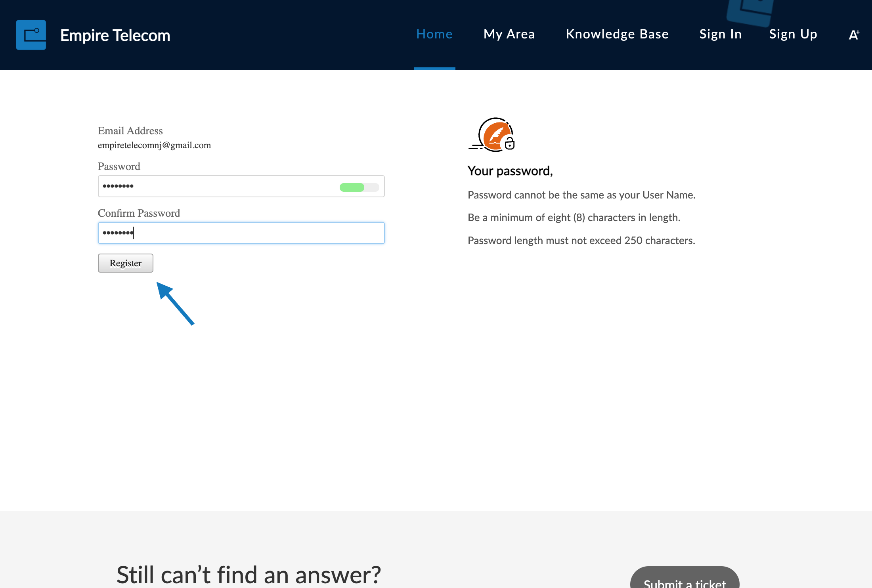Click the empiretelecomnj@gmail.com email text

click(155, 145)
